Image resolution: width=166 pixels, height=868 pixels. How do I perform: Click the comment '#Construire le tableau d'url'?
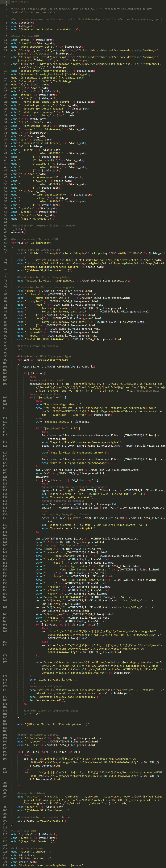pyautogui.click(x=39, y=249)
